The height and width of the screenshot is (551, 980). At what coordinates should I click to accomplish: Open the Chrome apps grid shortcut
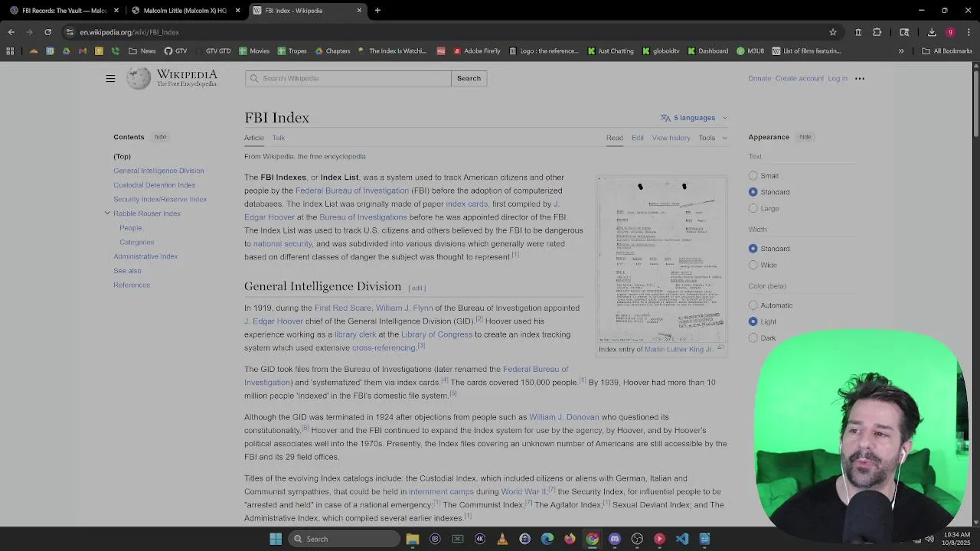(10, 51)
